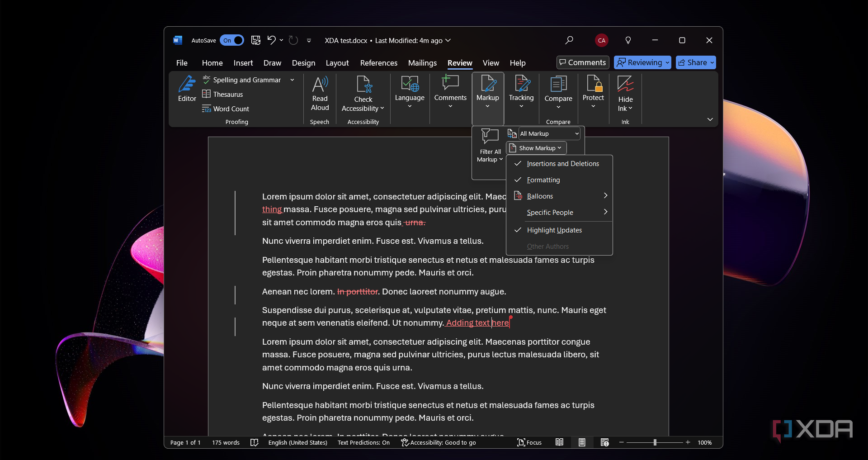Screen dimensions: 868x460
Task: Click the Comments button at top right
Action: pyautogui.click(x=582, y=62)
